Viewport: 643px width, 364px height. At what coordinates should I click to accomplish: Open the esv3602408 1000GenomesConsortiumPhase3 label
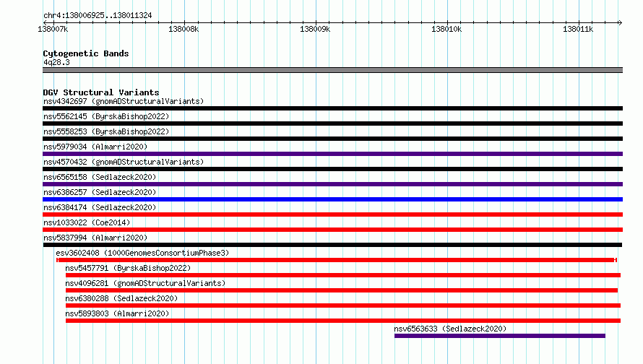[142, 253]
